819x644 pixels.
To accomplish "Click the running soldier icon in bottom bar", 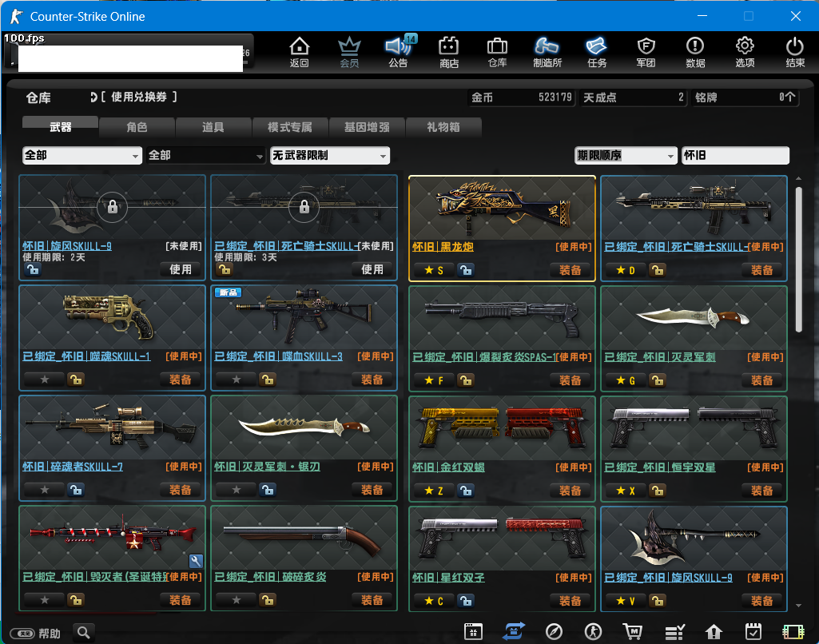I will click(593, 631).
